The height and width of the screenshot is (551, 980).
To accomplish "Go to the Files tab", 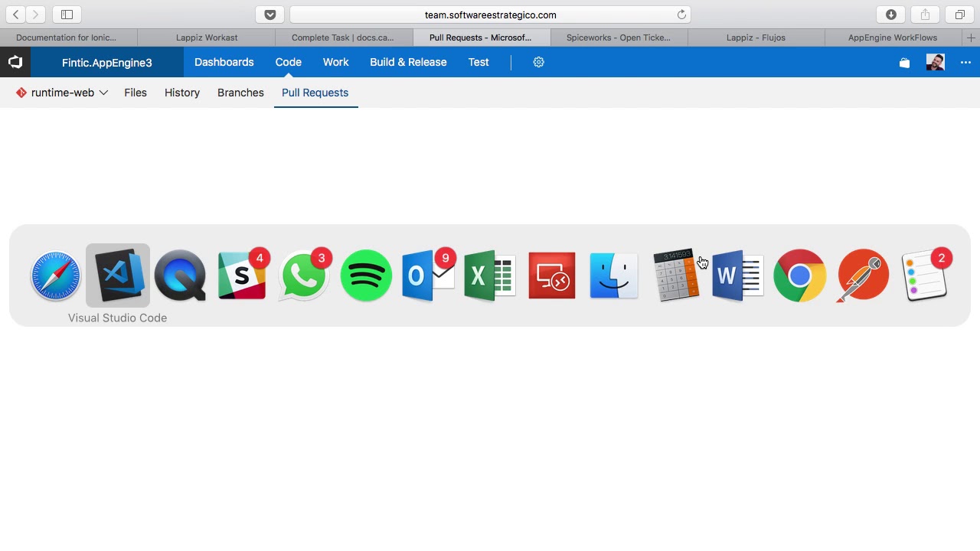I will click(136, 93).
